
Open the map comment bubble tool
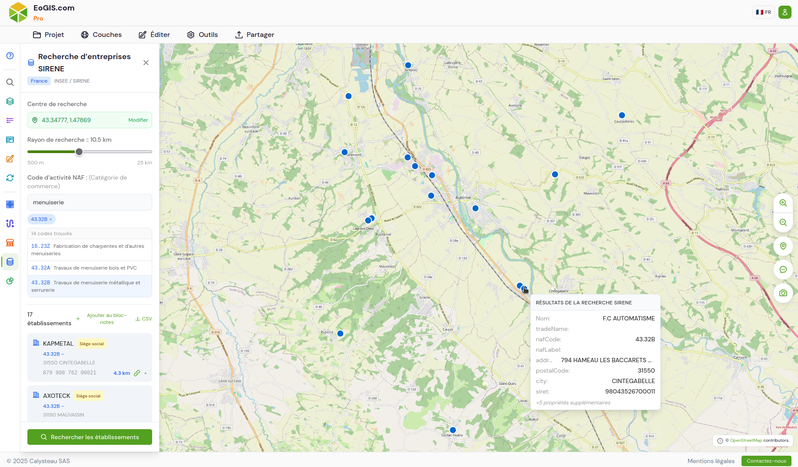click(x=783, y=270)
